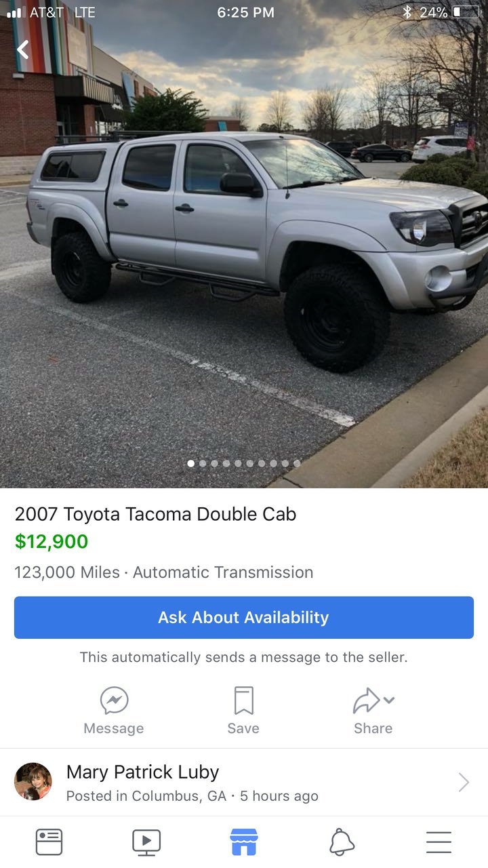Jump to second photo dot indicator
488x868 pixels.
203,463
